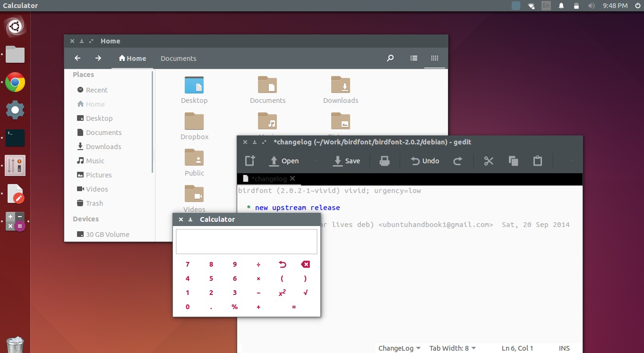Change Tab Width via its dropdown
The height and width of the screenshot is (353, 644).
(x=452, y=348)
